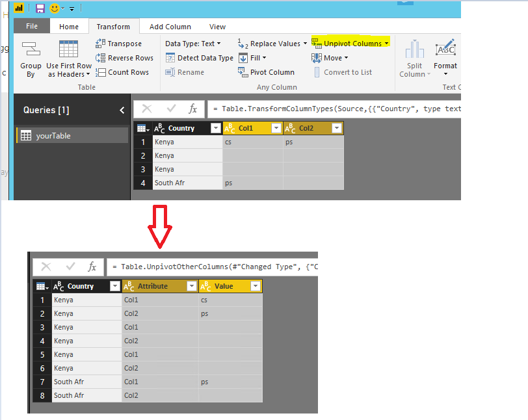Open the Add Column tab
This screenshot has width=528, height=420.
pyautogui.click(x=170, y=27)
